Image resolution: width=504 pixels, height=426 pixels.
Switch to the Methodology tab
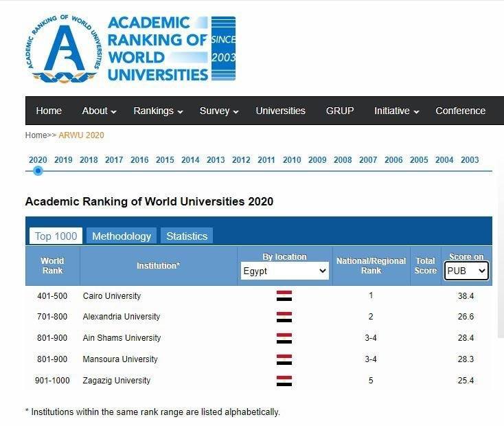(122, 236)
